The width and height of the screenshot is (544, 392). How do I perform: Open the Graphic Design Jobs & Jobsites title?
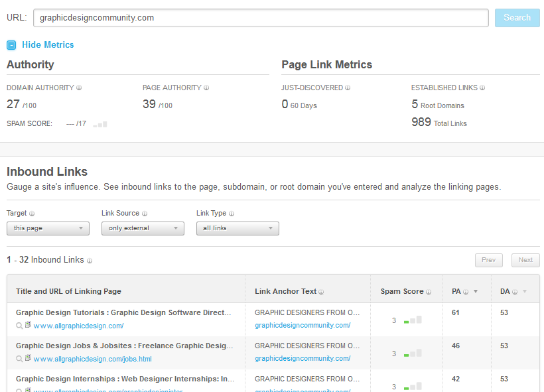click(x=124, y=346)
